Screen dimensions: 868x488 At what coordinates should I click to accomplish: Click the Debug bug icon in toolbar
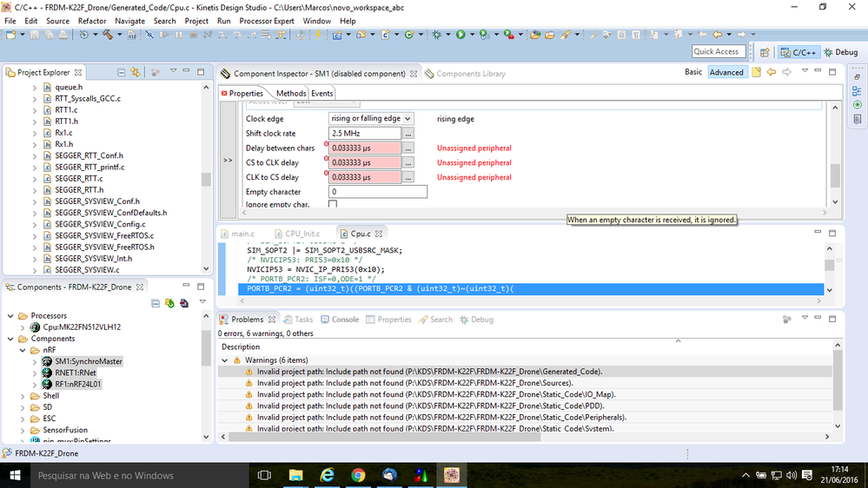pyautogui.click(x=437, y=35)
